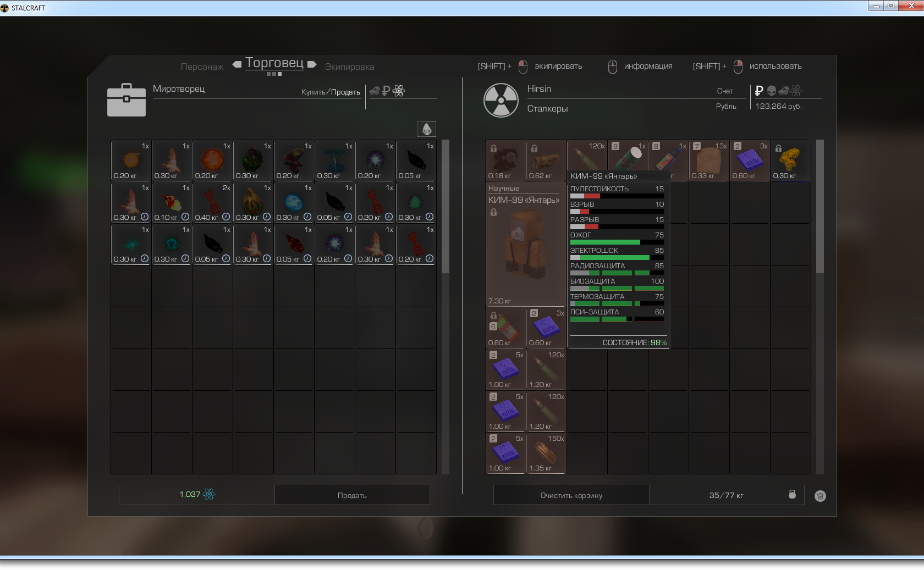This screenshot has width=924, height=570.
Task: Go to next tab with right arrow
Action: click(x=312, y=64)
